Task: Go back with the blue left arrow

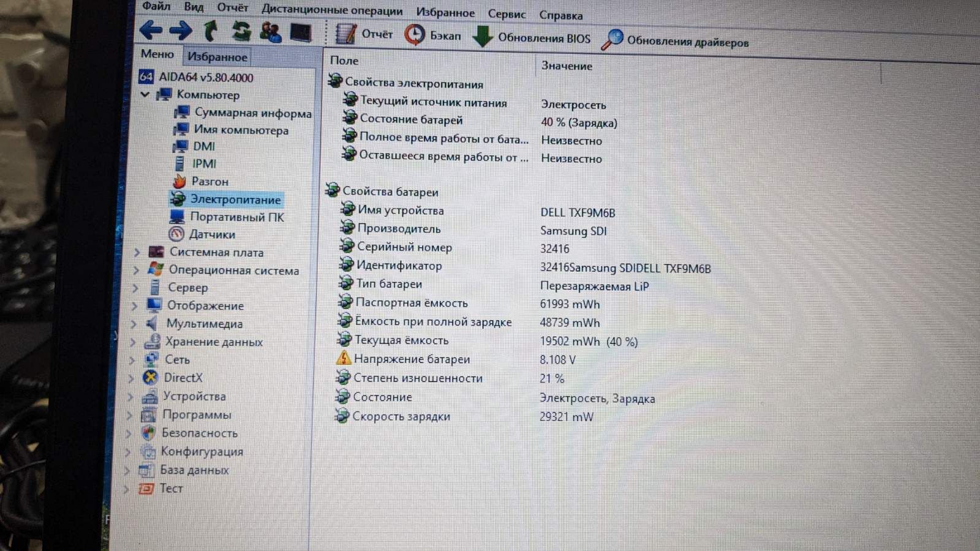Action: [151, 29]
